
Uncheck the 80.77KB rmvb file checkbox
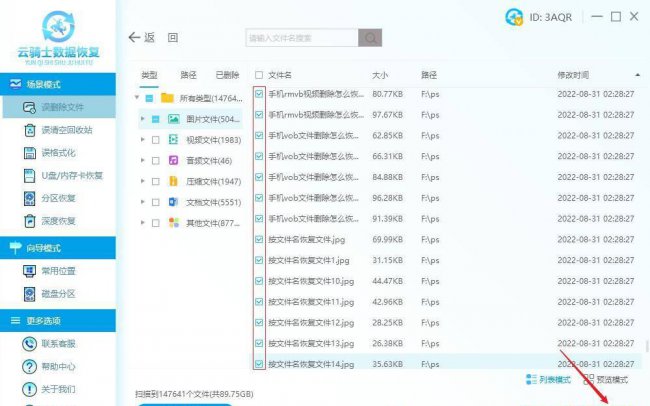(259, 94)
